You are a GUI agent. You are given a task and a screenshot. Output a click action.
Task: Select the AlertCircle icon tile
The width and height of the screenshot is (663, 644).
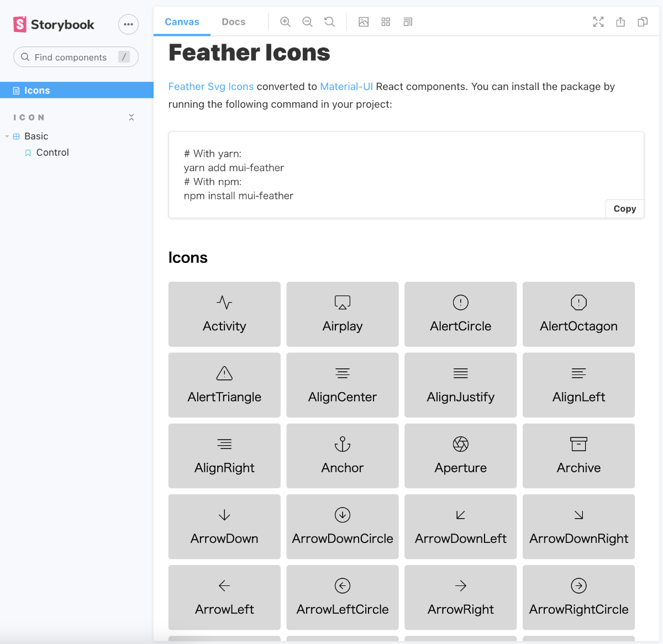[461, 314]
